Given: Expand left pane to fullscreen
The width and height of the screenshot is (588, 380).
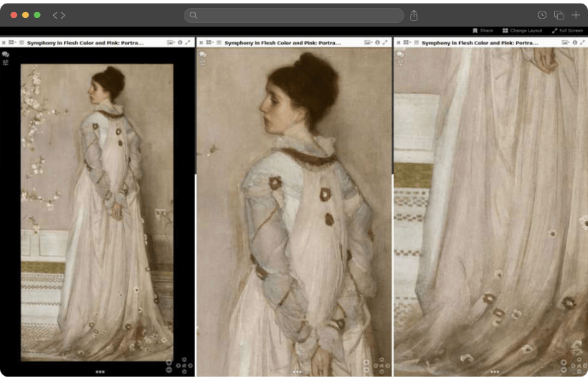Looking at the screenshot, I should [x=187, y=42].
